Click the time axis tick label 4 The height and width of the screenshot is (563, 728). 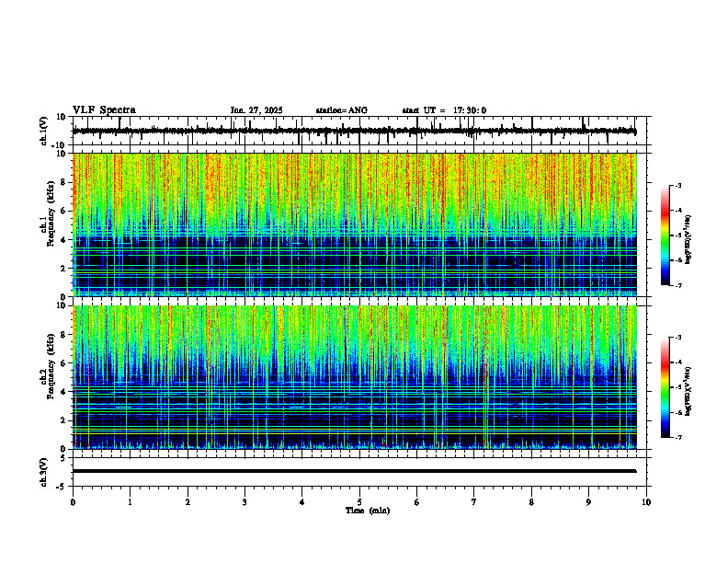tap(302, 502)
